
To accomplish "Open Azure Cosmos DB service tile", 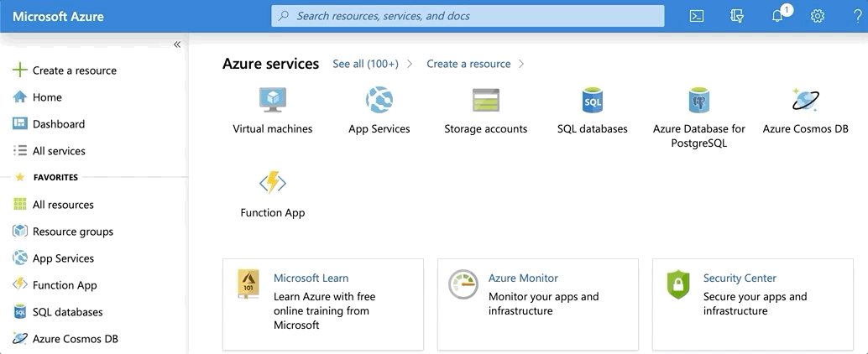I will click(x=805, y=101).
